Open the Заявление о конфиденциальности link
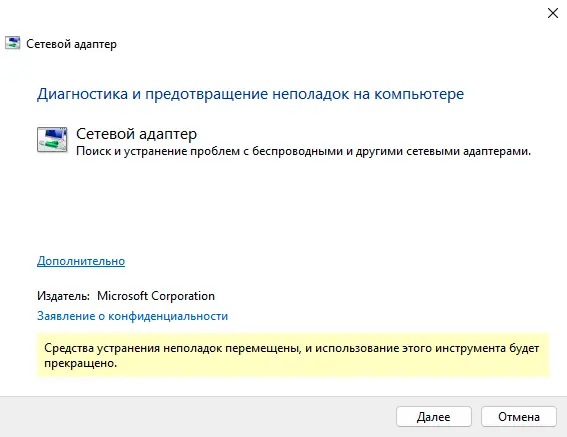Viewport: 567px width, 437px height. 132,316
